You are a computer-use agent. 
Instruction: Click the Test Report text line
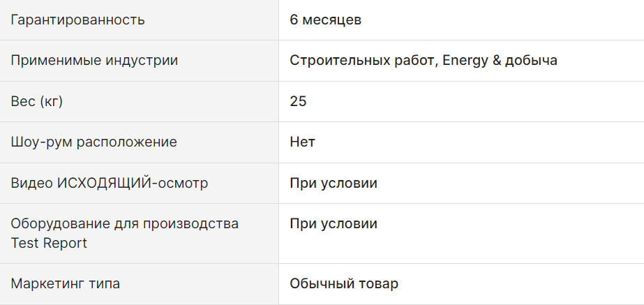[49, 243]
